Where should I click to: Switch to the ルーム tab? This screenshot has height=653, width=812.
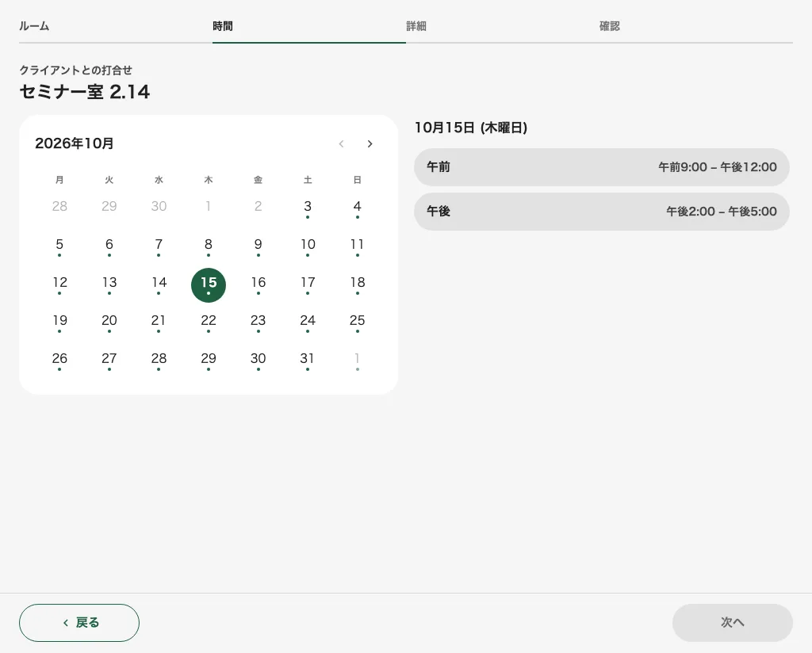coord(116,26)
